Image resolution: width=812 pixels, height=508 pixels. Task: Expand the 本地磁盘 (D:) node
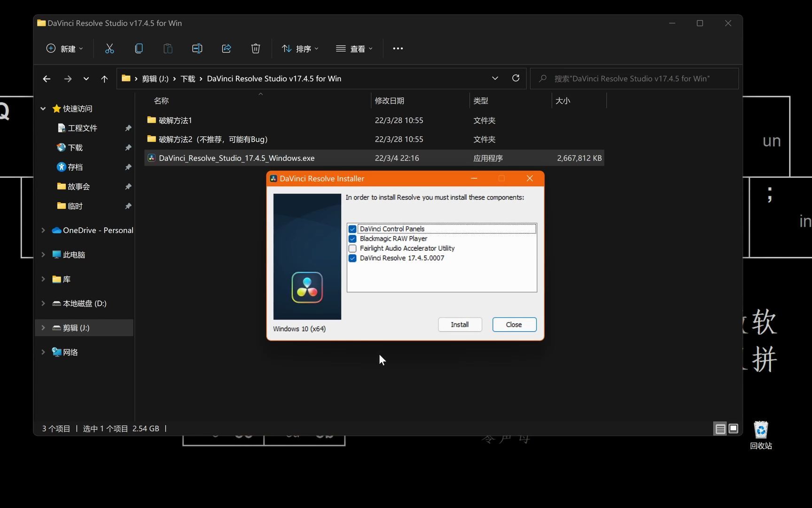click(x=43, y=303)
